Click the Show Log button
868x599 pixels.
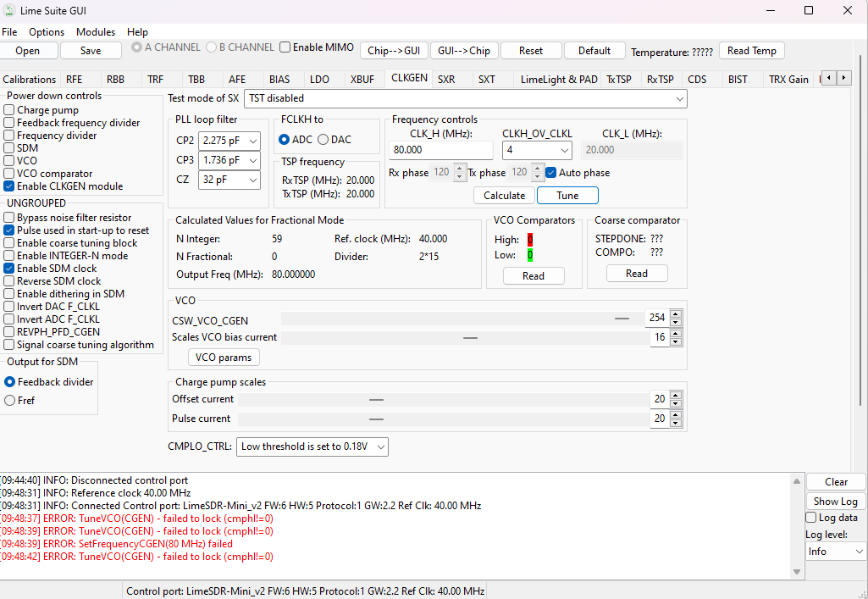click(836, 502)
